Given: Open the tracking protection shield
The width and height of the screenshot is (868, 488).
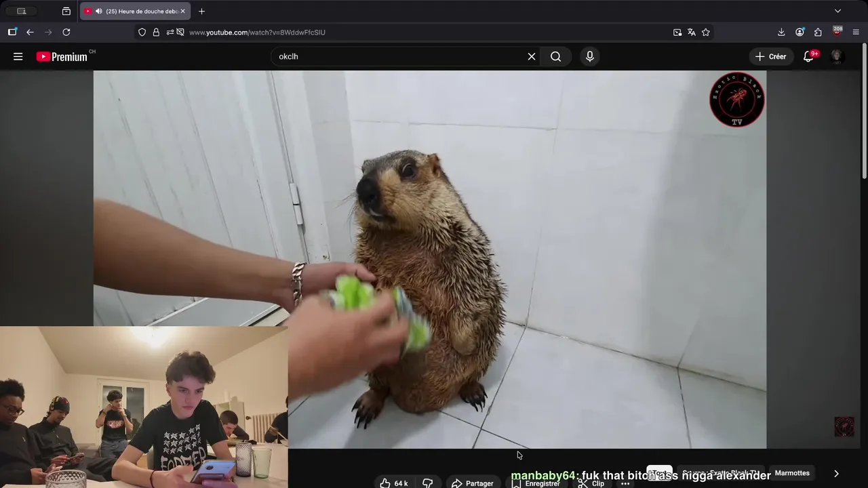Looking at the screenshot, I should [x=142, y=32].
